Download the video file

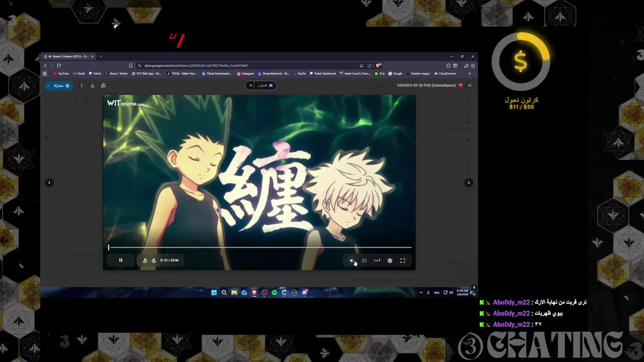click(x=93, y=85)
